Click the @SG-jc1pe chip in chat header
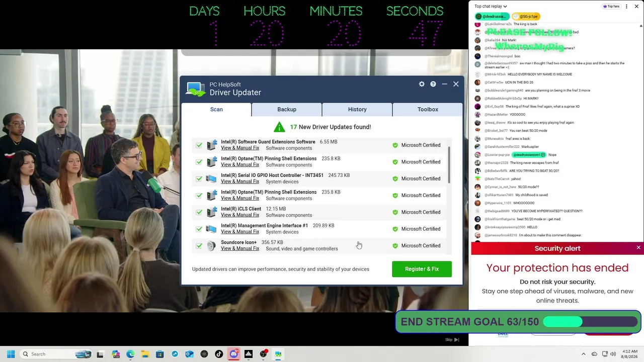The height and width of the screenshot is (362, 644). tap(526, 17)
